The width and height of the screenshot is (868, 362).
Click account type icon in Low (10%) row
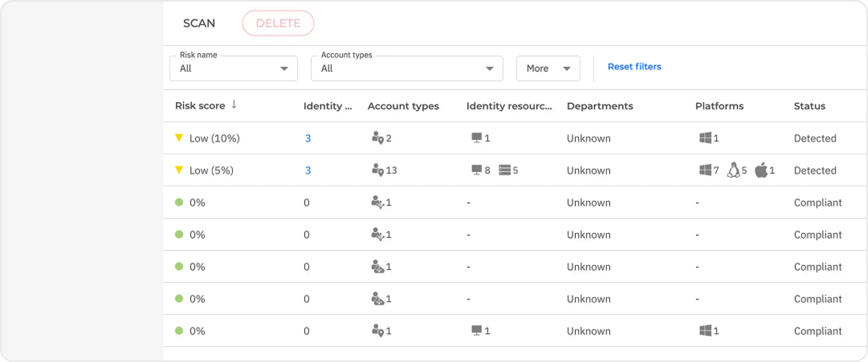pos(378,138)
